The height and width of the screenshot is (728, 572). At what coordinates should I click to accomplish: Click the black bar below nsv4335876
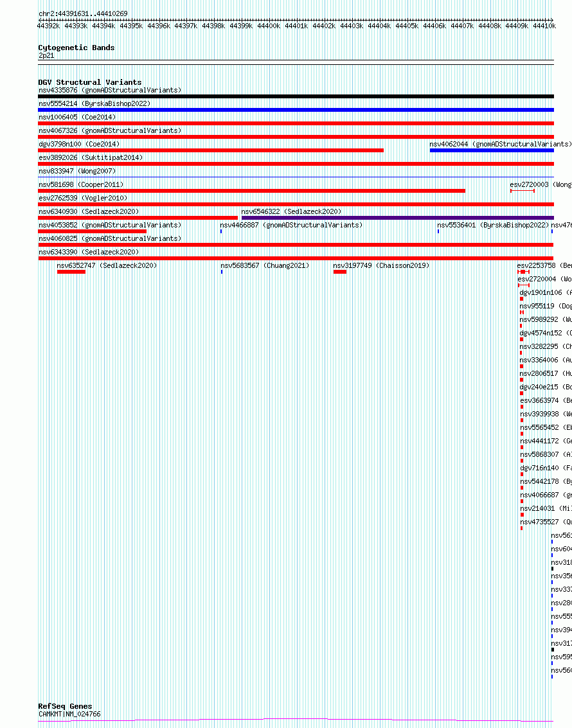point(296,96)
